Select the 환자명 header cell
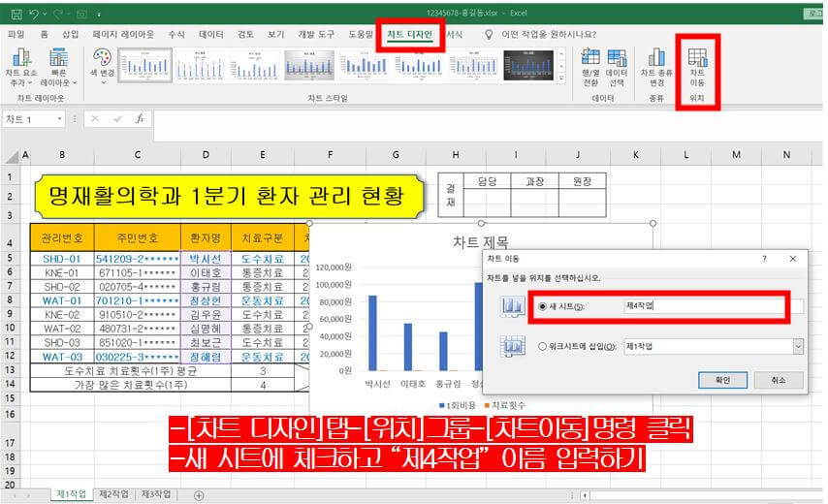The width and height of the screenshot is (828, 504). (x=206, y=238)
